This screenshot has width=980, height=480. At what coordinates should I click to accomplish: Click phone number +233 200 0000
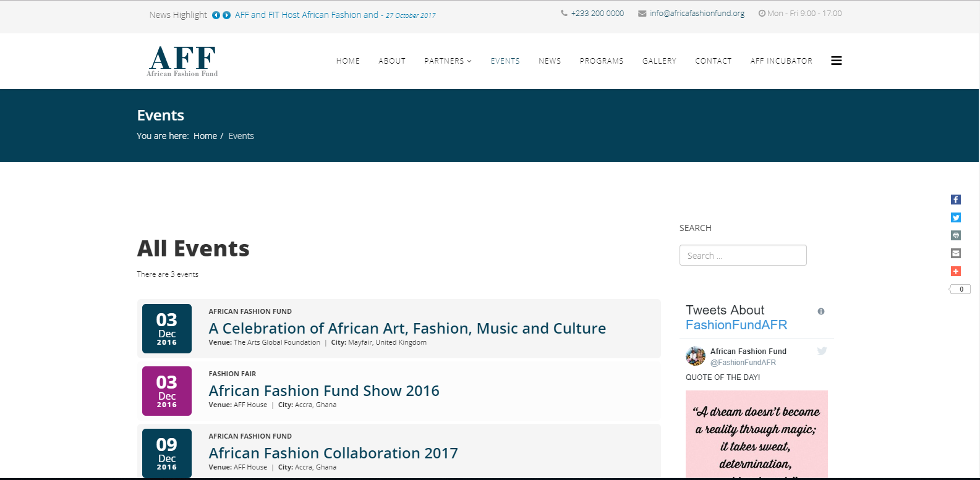coord(597,13)
